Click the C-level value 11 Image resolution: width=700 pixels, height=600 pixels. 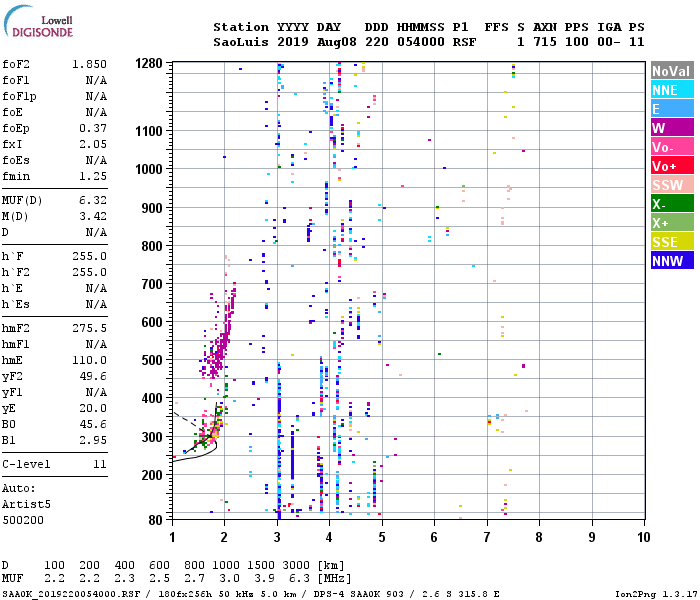point(100,464)
